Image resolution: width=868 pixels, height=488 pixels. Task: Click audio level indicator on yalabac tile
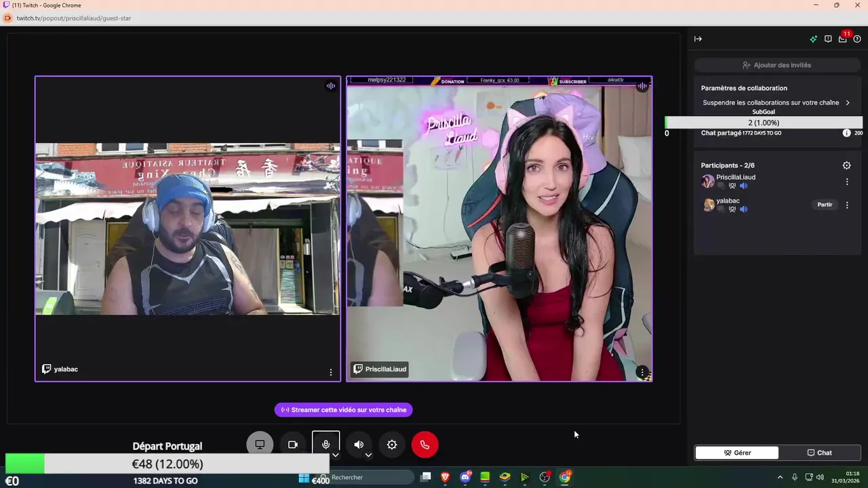tap(331, 85)
